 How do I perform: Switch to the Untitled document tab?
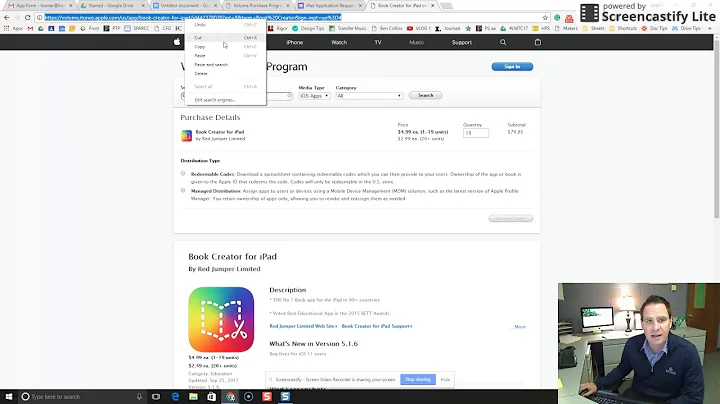tap(186, 6)
